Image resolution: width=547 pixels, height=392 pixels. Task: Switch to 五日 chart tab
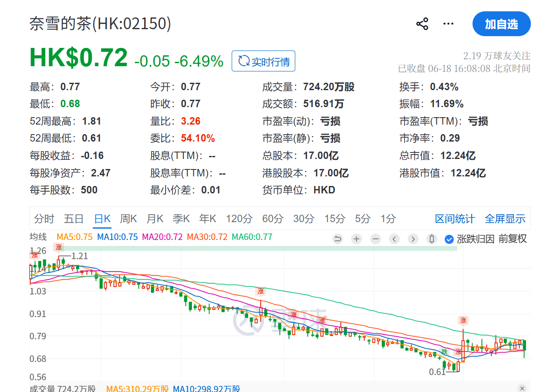click(74, 219)
